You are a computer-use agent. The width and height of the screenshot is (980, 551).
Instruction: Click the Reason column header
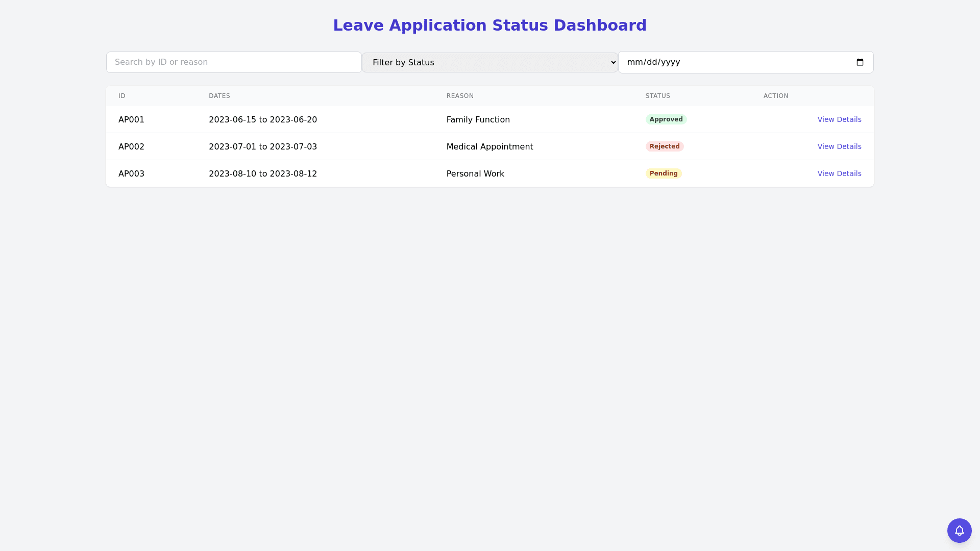coord(460,96)
